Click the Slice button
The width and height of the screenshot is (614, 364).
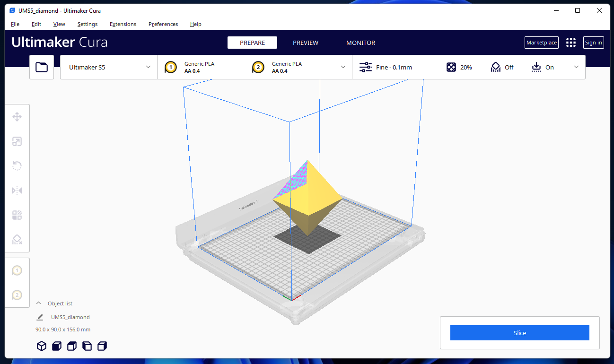(520, 333)
